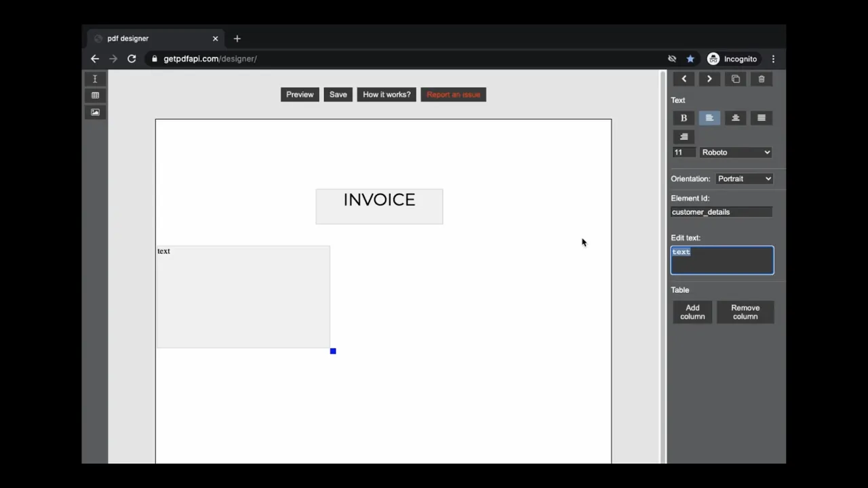
Task: Align text right
Action: click(684, 137)
